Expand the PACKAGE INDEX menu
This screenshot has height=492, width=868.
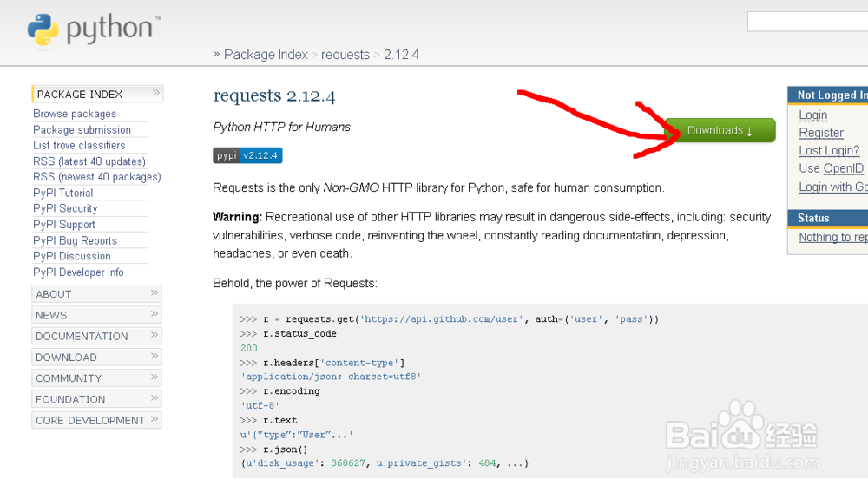[97, 94]
